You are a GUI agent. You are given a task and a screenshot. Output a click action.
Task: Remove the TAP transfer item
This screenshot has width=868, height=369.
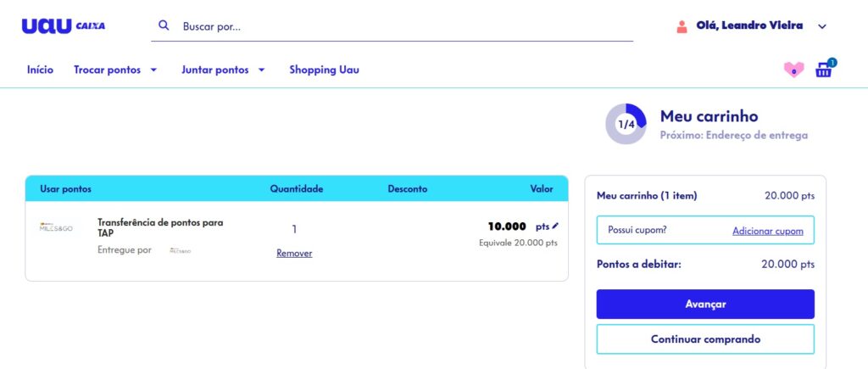pos(294,253)
